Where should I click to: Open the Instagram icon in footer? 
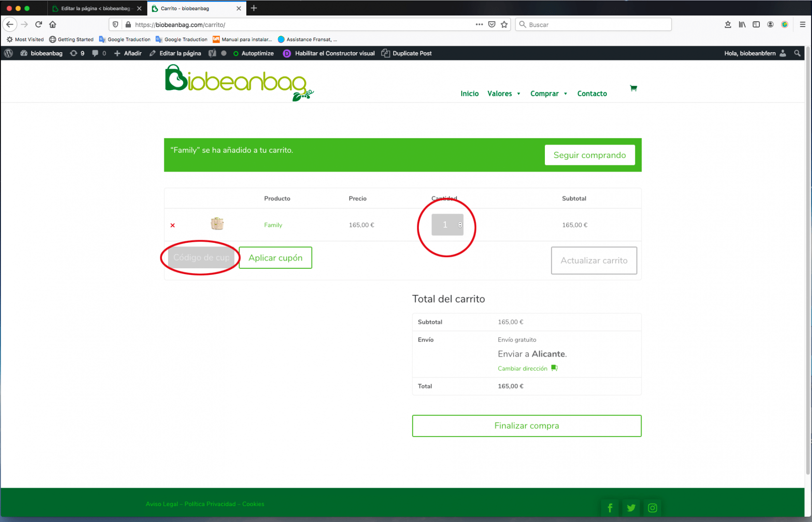[x=653, y=507]
